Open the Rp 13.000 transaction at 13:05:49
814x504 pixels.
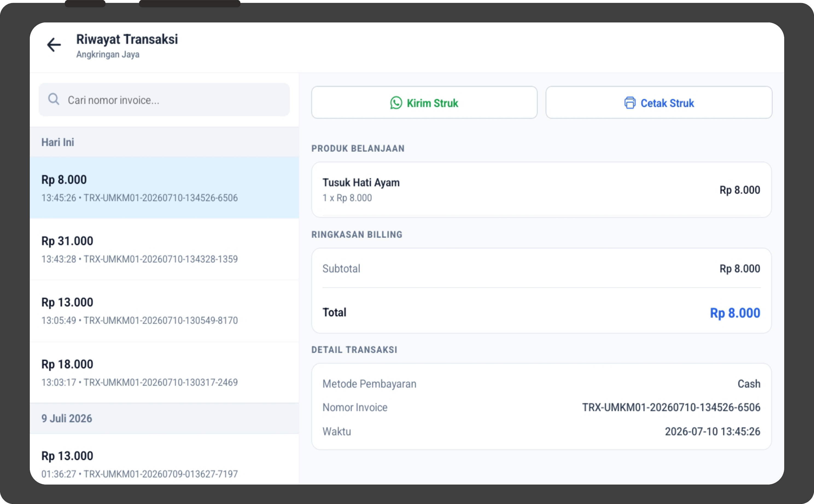click(164, 311)
